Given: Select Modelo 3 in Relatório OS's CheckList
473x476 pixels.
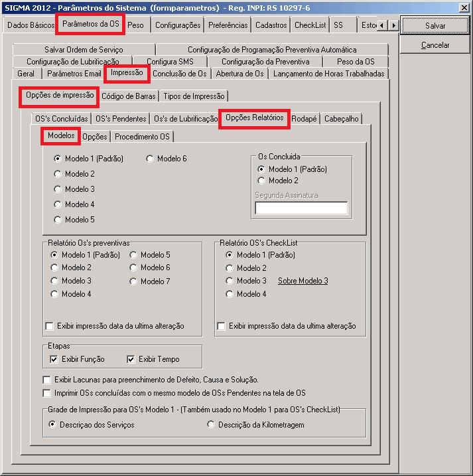Looking at the screenshot, I should click(246, 281).
